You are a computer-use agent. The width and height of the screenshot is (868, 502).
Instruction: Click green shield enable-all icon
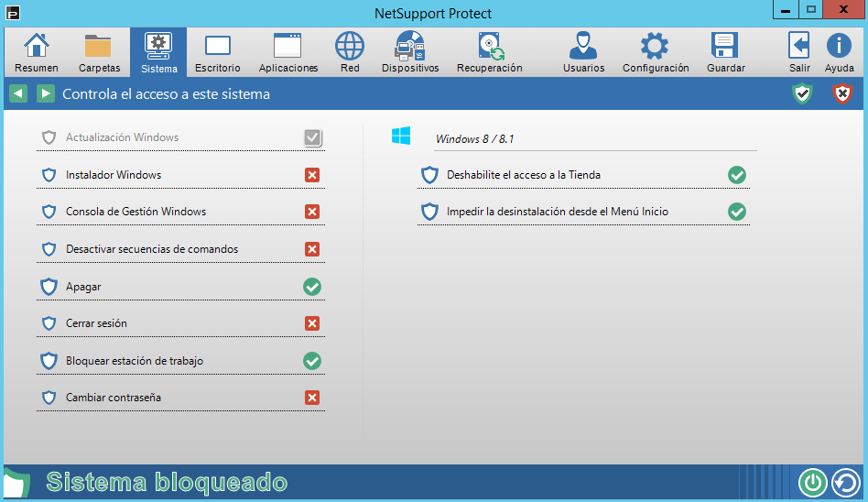click(802, 93)
